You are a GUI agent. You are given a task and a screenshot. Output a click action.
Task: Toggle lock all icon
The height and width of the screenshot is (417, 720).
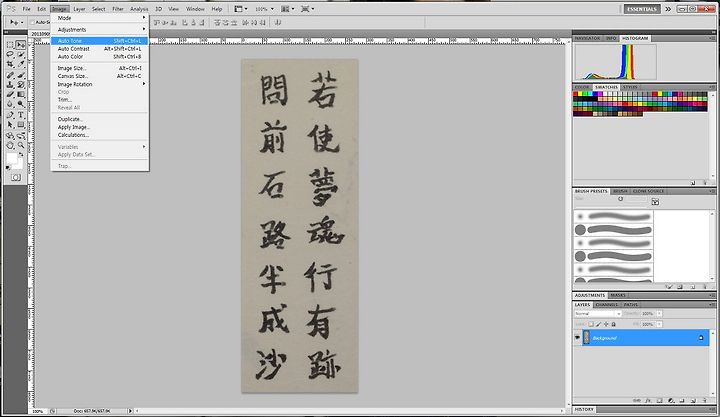pyautogui.click(x=613, y=324)
